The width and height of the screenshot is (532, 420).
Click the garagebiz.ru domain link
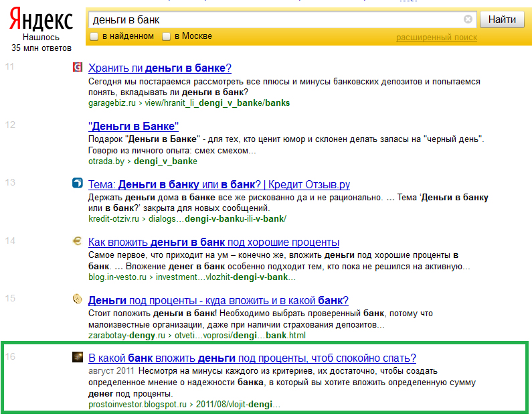(112, 103)
